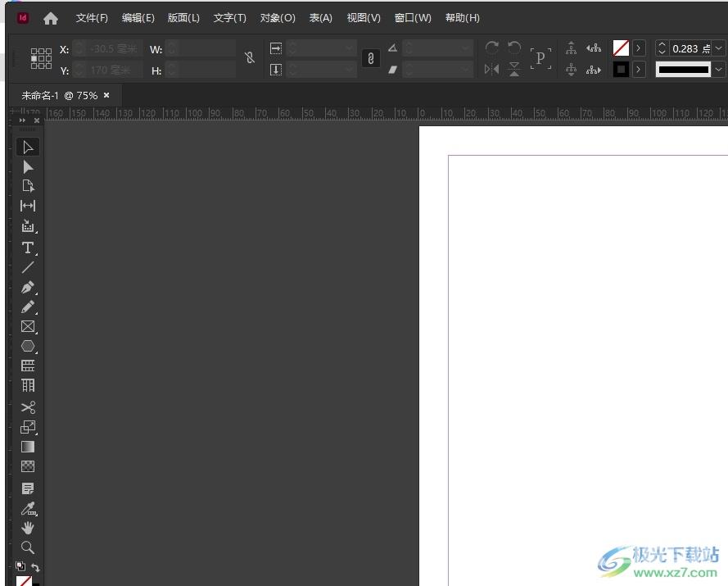This screenshot has width=728, height=586.
Task: Click the Home icon
Action: tap(51, 19)
